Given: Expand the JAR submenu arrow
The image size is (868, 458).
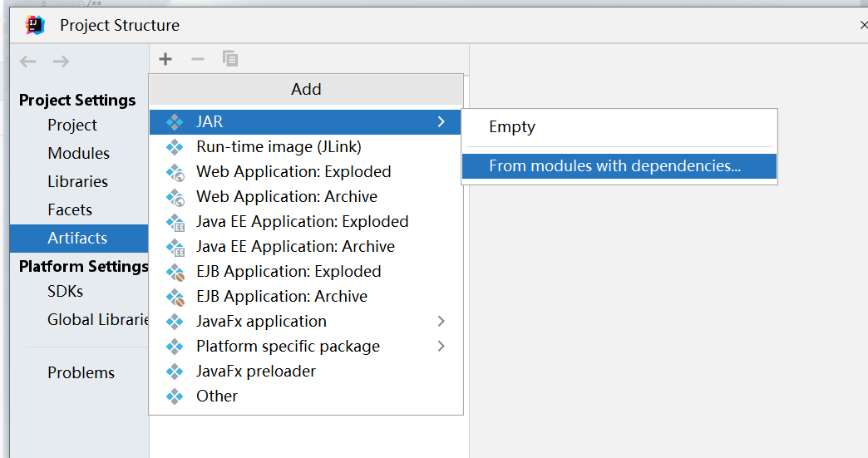Looking at the screenshot, I should tap(441, 122).
